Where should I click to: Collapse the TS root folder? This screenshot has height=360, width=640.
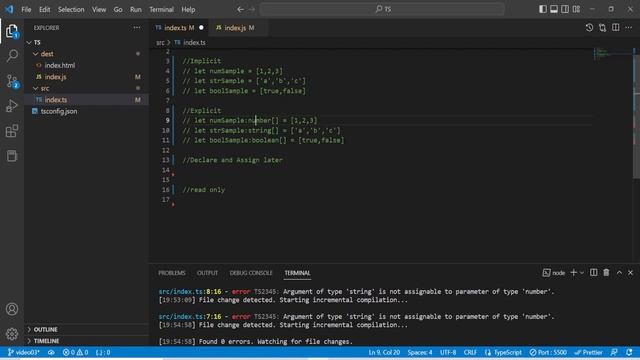coord(29,42)
